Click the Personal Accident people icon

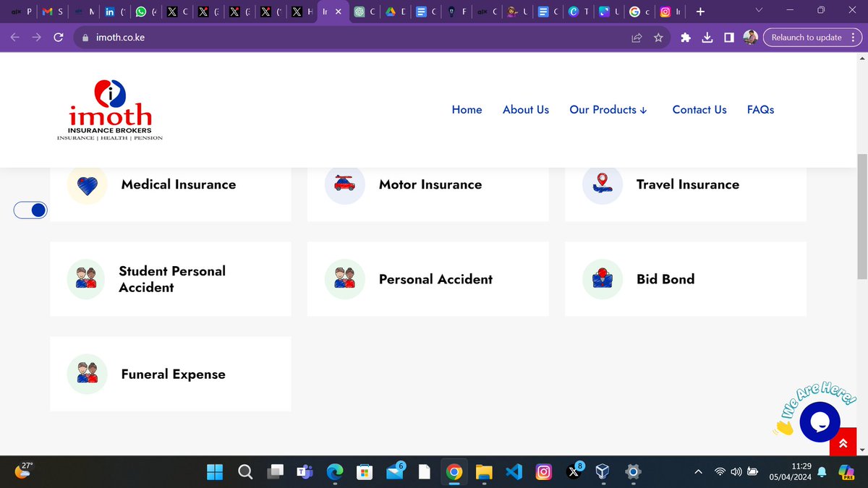345,279
